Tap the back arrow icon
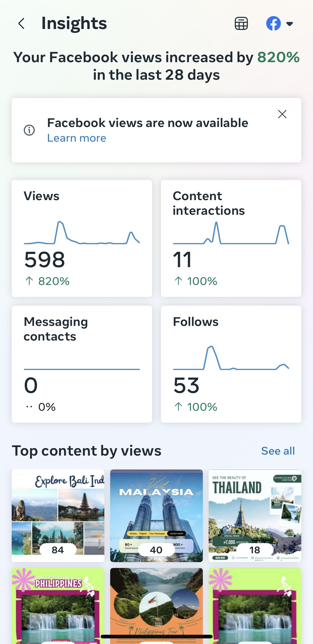Viewport: 313px width, 644px height. pos(22,24)
